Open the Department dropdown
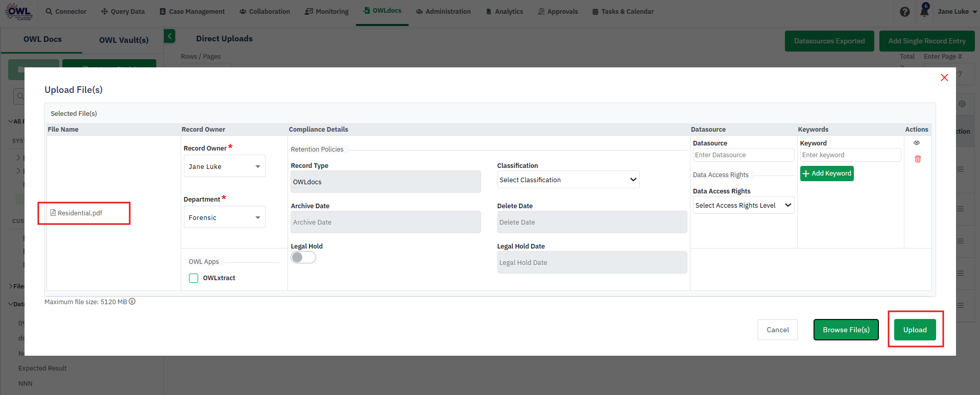Viewport: 980px width, 395px height. tap(225, 217)
